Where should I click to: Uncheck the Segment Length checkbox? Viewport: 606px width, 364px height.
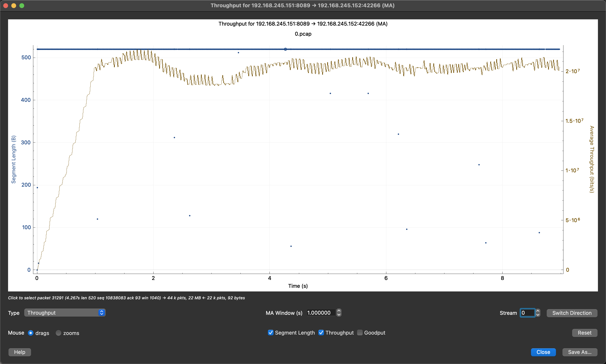[271, 333]
